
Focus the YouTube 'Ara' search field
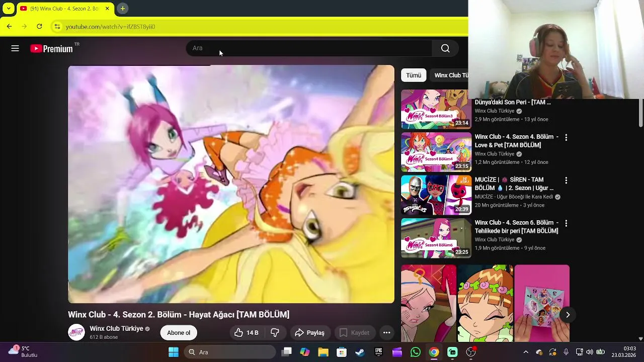pos(309,48)
